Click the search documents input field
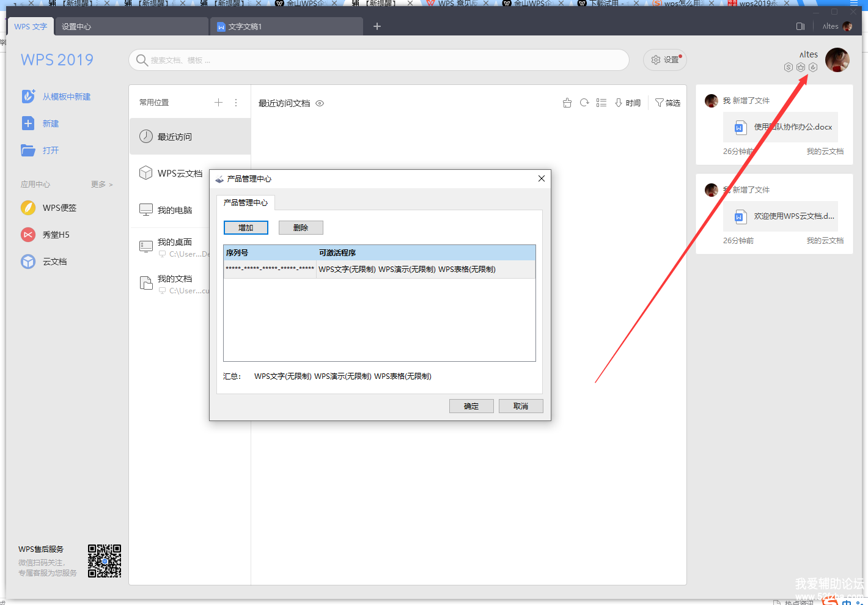 point(379,60)
